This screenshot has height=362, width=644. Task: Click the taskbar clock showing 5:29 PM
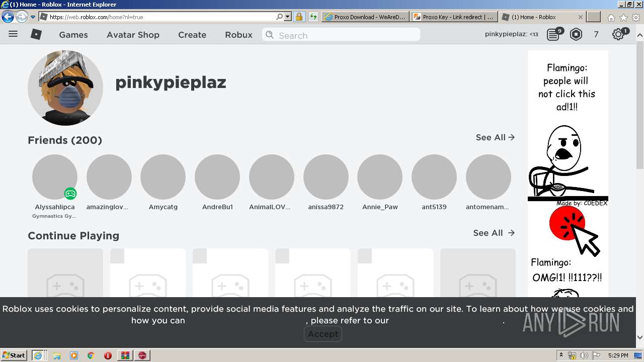click(x=618, y=355)
